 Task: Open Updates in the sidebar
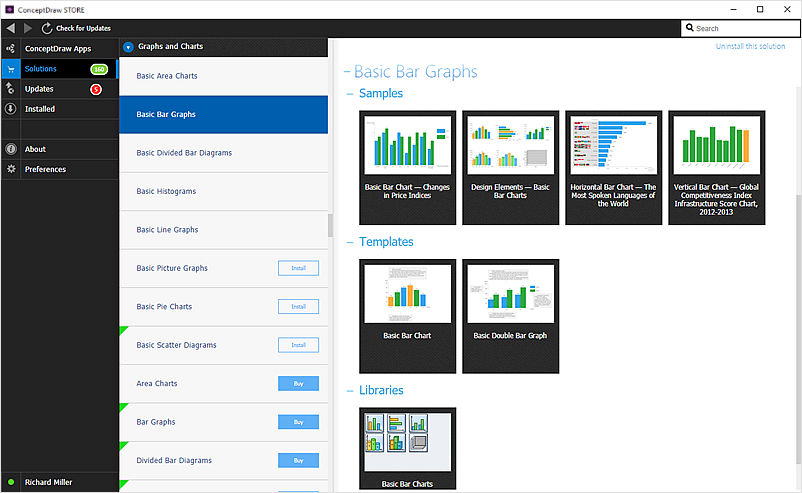pos(59,88)
